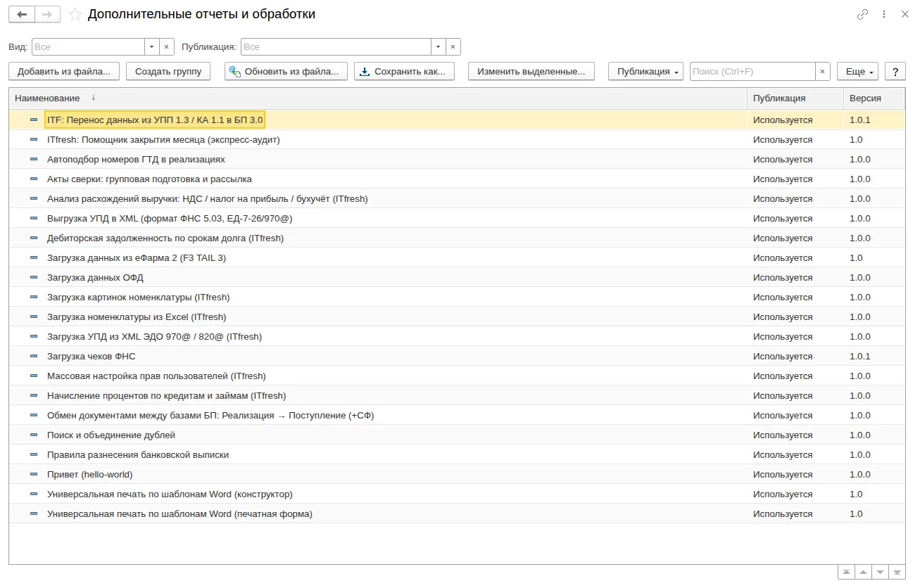This screenshot has width=920, height=588.
Task: Select the Загрузка чеков ФНС row
Action: [x=457, y=356]
